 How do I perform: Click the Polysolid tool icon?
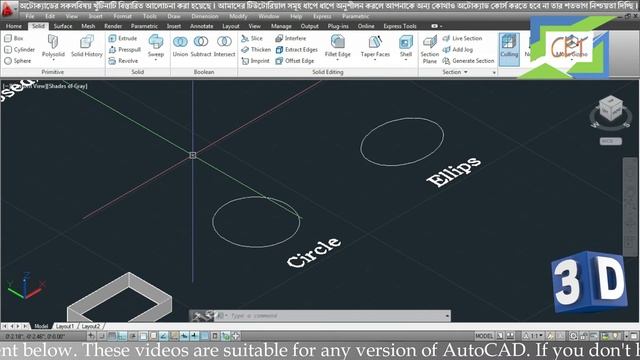coord(53,42)
